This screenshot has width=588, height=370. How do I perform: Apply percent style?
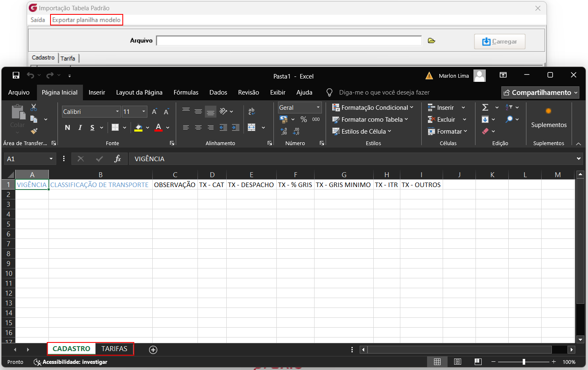pyautogui.click(x=304, y=119)
